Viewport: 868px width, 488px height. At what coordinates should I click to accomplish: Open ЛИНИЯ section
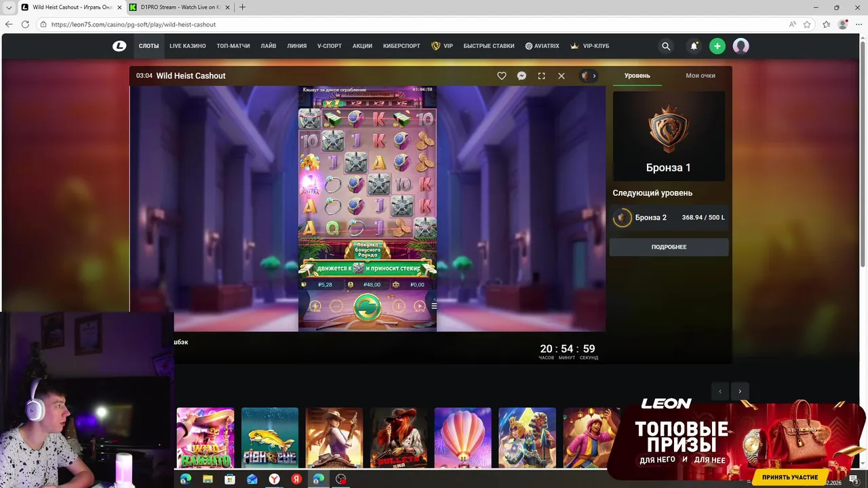[x=297, y=46]
